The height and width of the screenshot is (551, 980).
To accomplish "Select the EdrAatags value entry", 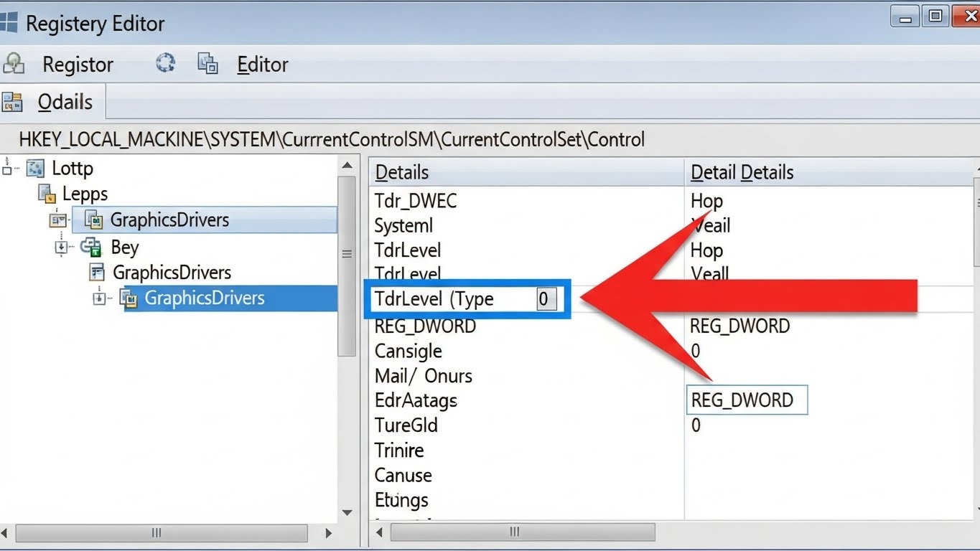I will [x=416, y=400].
